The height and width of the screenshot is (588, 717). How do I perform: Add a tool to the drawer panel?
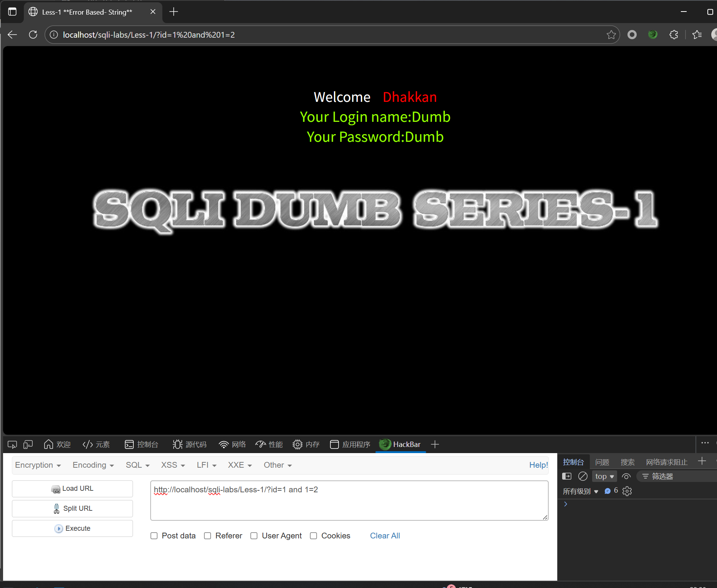point(702,461)
